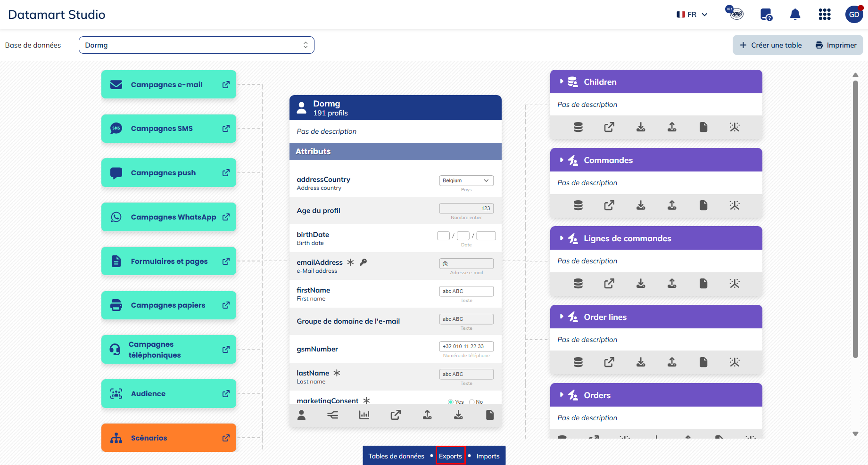The height and width of the screenshot is (465, 868).
Task: Open Campagnes e-mail external link icon
Action: point(226,84)
